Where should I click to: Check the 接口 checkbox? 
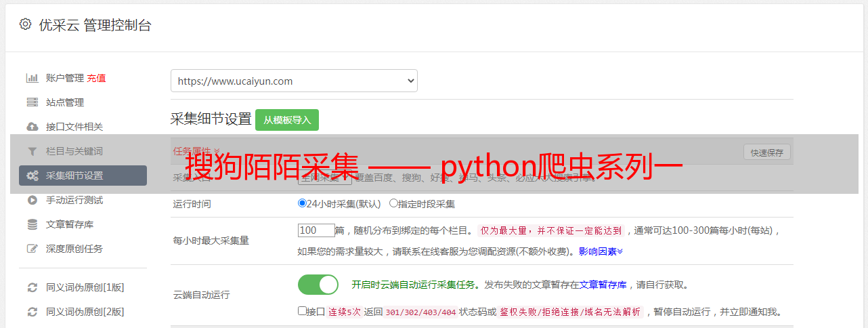pos(302,311)
